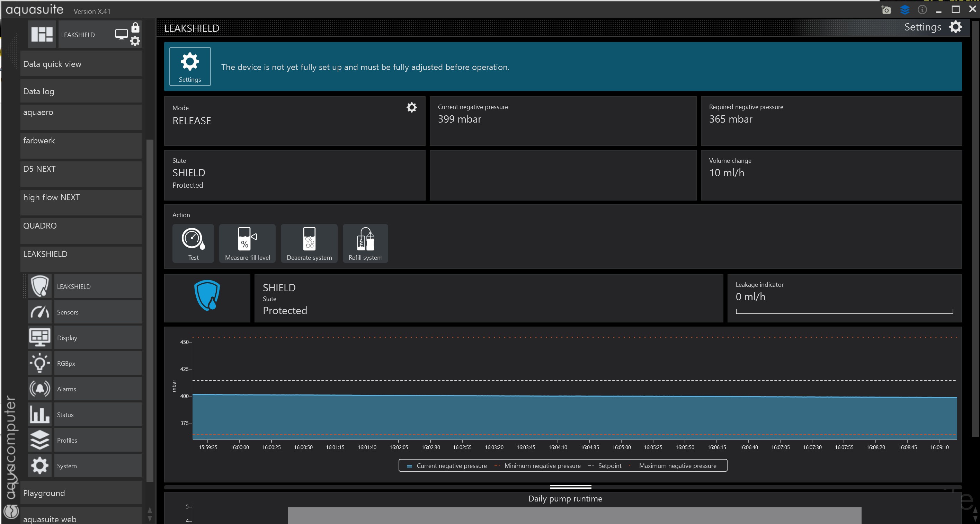The image size is (980, 524).
Task: Run the pressure Test action
Action: point(193,243)
